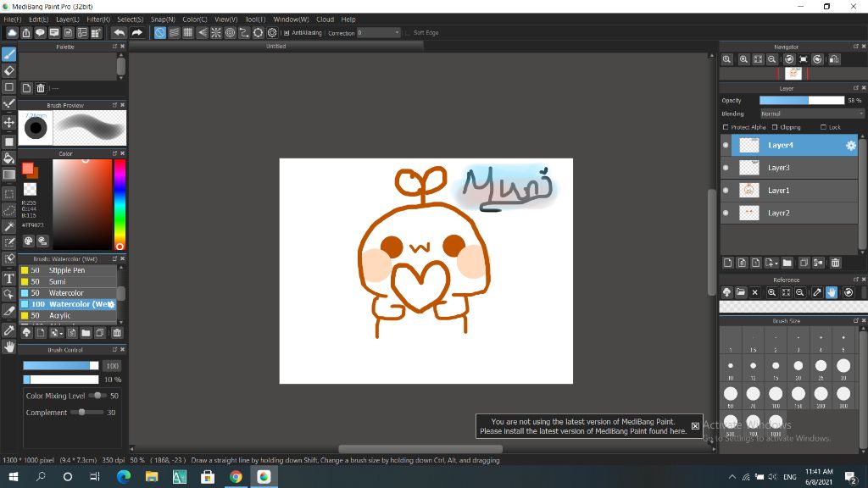Flip the canvas view in Navigator
Screen dimensions: 868x488
(x=834, y=59)
